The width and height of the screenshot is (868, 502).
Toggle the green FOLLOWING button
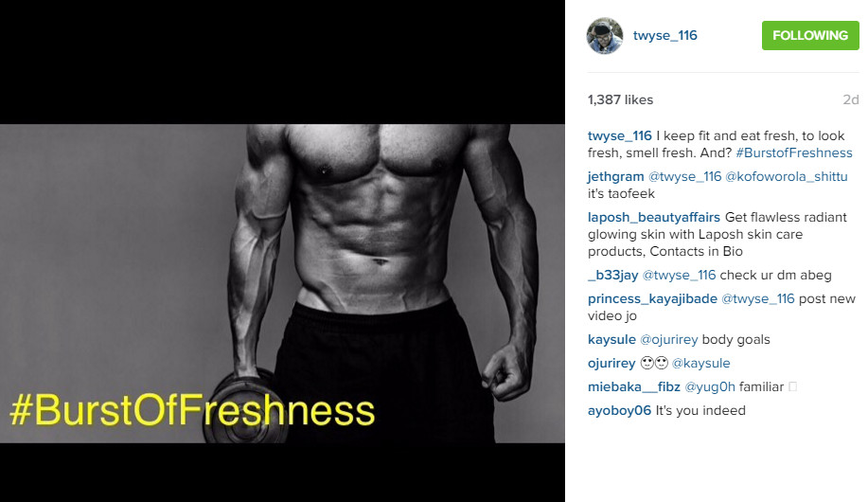(810, 35)
